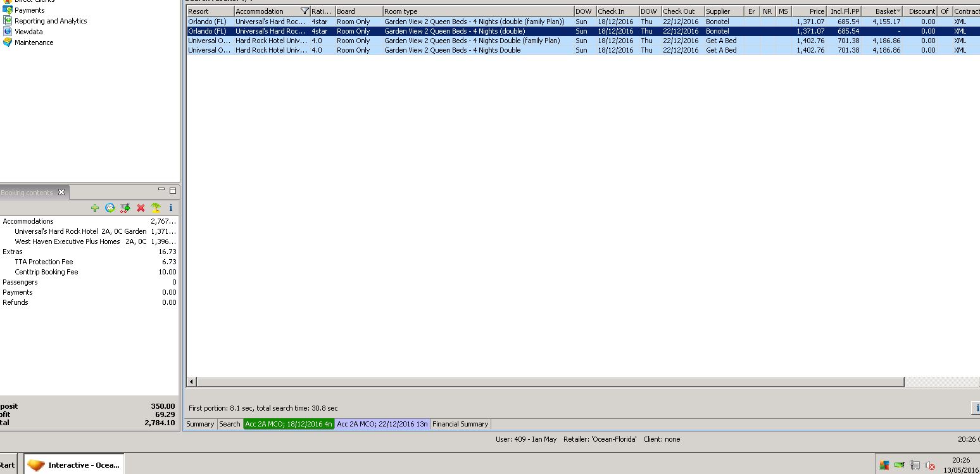Click the filter icon on Accommodation column
Viewport: 980px width, 474px height.
(x=305, y=11)
